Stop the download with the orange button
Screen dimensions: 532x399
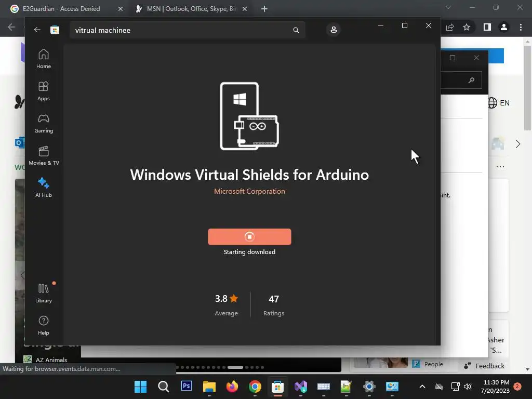[x=249, y=237]
